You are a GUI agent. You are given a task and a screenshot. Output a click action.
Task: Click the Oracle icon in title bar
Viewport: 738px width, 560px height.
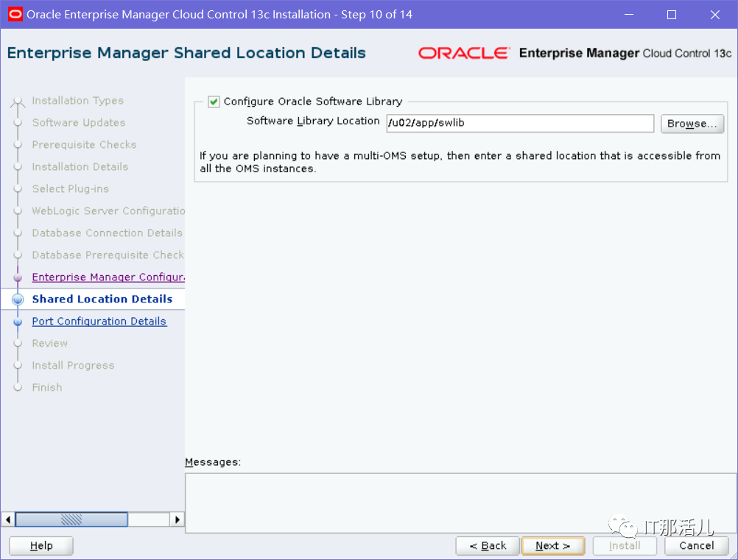click(x=15, y=14)
